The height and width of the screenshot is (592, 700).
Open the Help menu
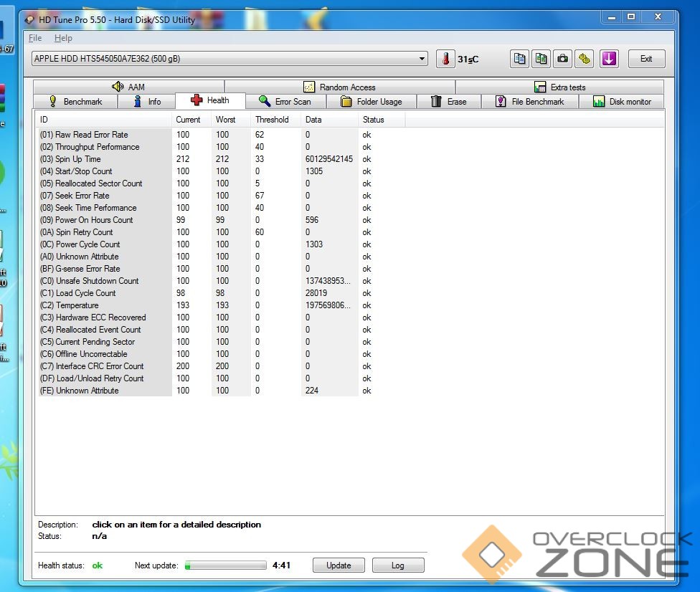point(63,38)
